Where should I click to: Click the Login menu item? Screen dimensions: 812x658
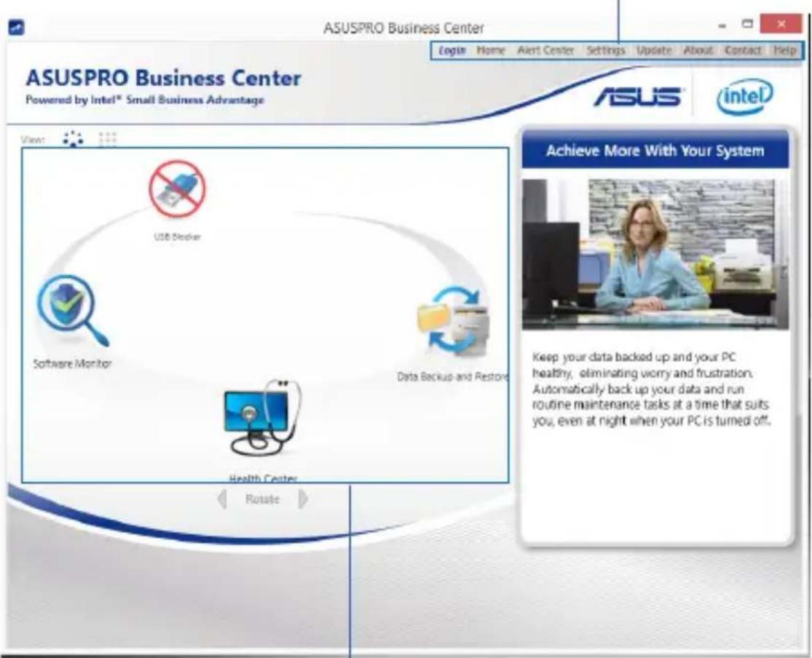[452, 50]
